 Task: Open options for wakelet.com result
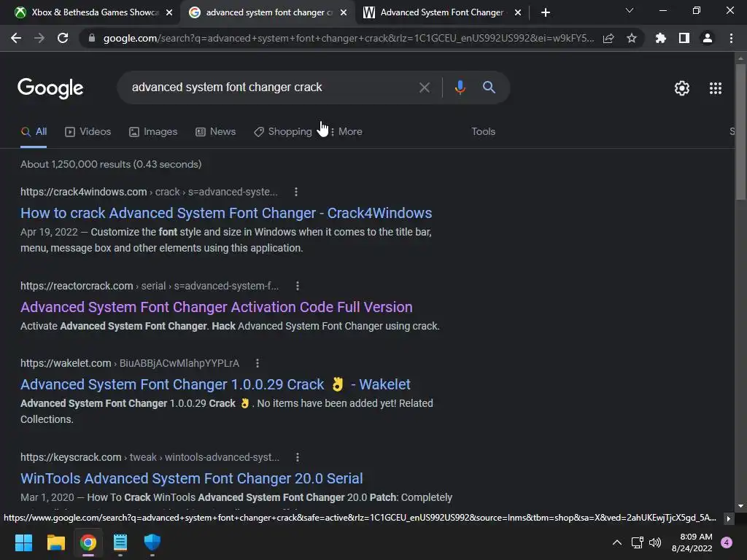click(258, 363)
